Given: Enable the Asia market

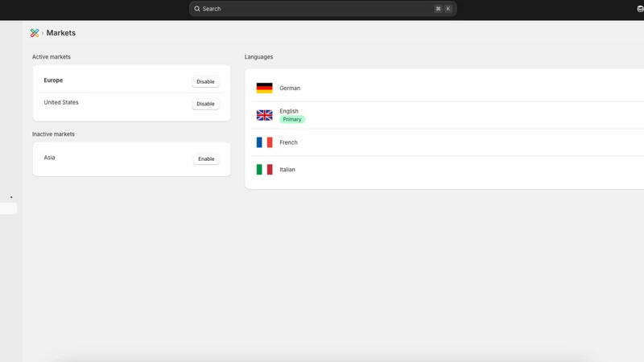Looking at the screenshot, I should (x=206, y=158).
